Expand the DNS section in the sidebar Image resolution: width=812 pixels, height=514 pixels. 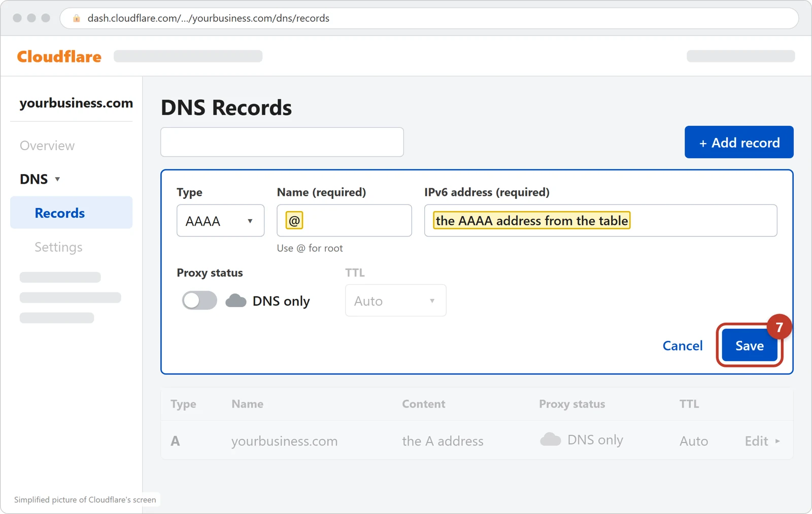40,179
